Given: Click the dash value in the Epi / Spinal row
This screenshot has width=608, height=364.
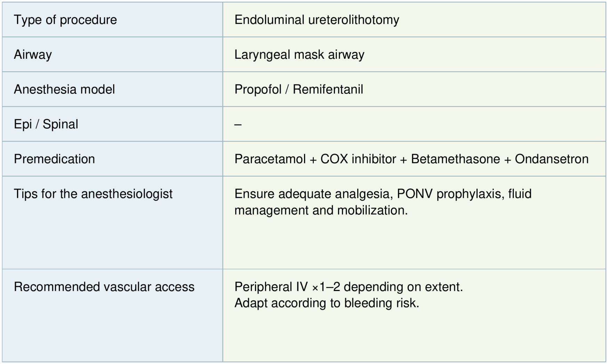Looking at the screenshot, I should [238, 124].
